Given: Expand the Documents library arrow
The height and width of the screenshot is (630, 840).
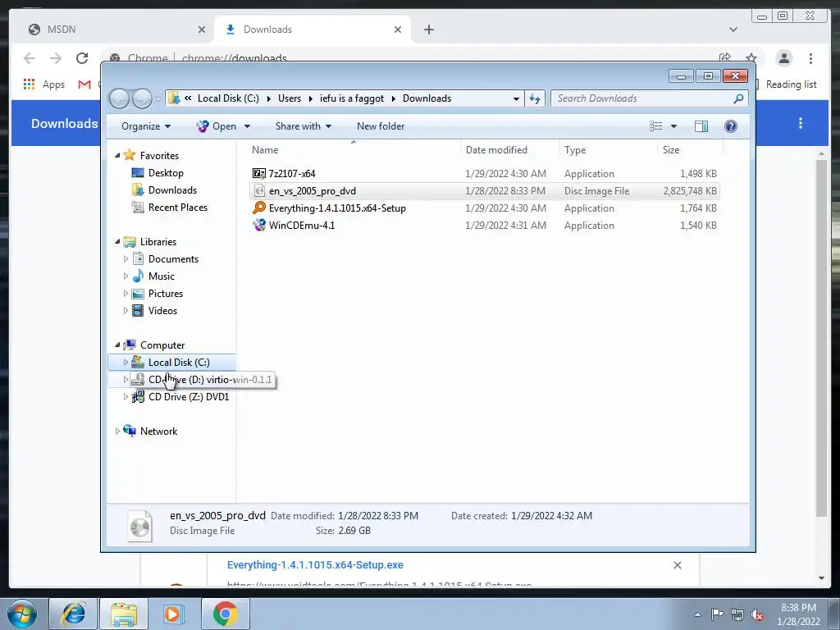Looking at the screenshot, I should [x=126, y=258].
